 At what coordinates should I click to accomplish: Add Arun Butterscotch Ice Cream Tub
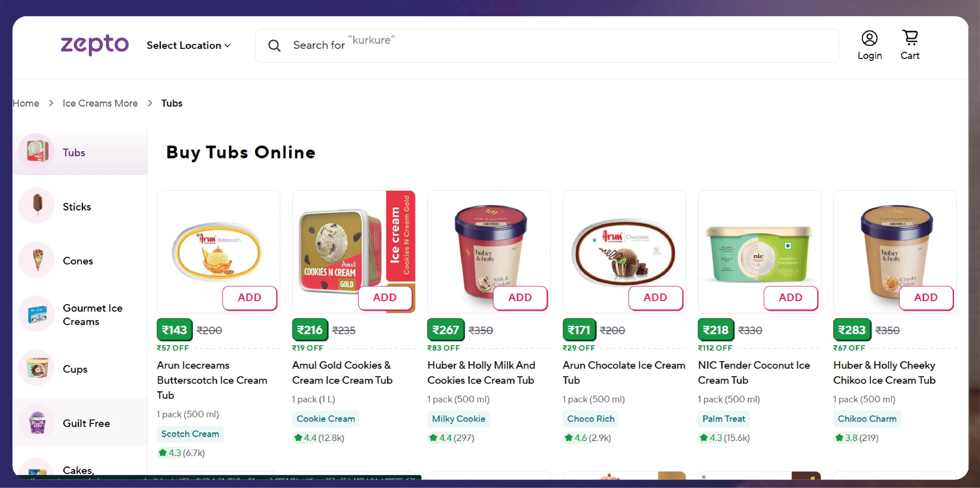(x=249, y=297)
